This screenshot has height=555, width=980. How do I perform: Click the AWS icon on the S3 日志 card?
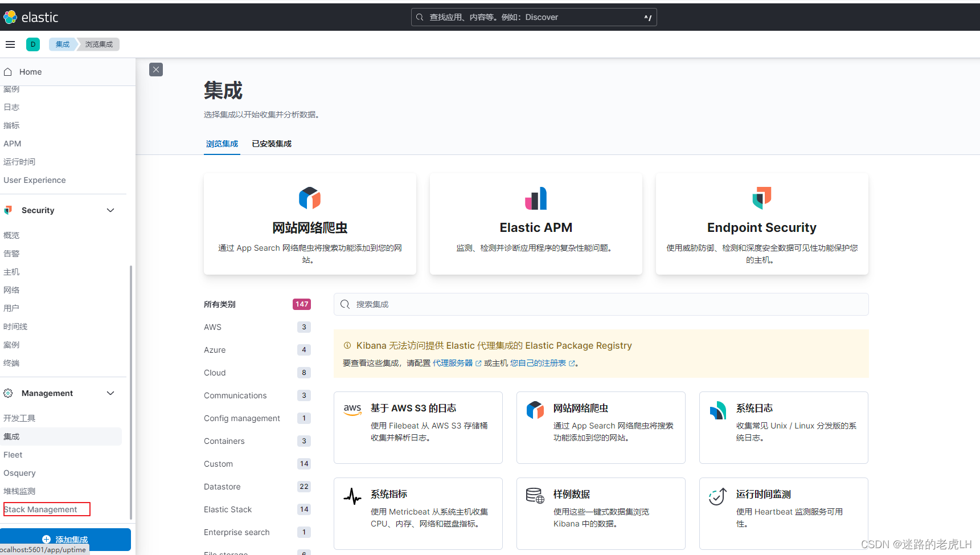(352, 409)
